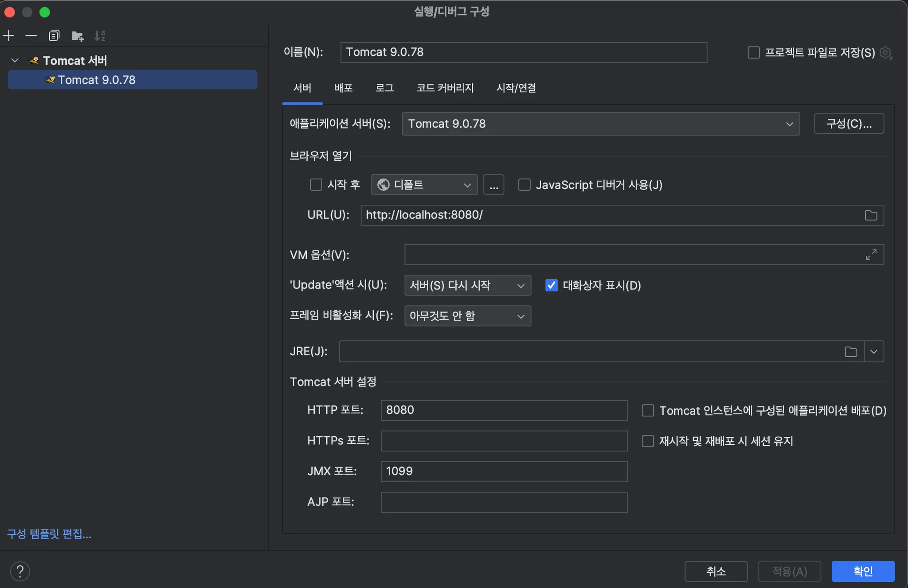Click the browse folder icon in JRE field
908x588 pixels.
tap(850, 352)
